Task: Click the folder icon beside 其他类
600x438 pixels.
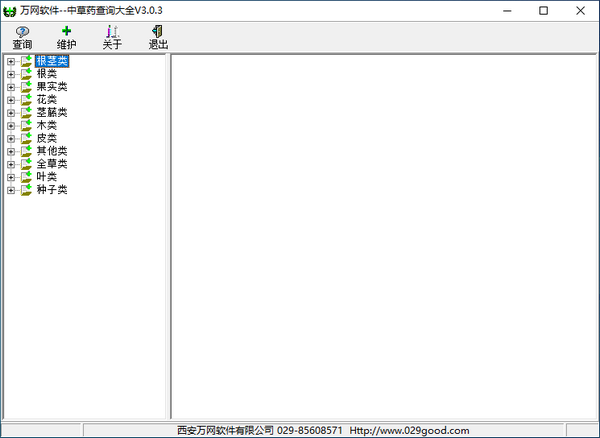Action: click(26, 151)
